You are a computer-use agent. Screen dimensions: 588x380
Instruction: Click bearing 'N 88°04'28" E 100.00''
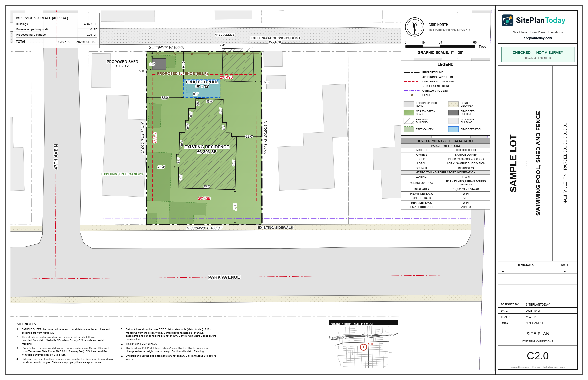pyautogui.click(x=204, y=228)
